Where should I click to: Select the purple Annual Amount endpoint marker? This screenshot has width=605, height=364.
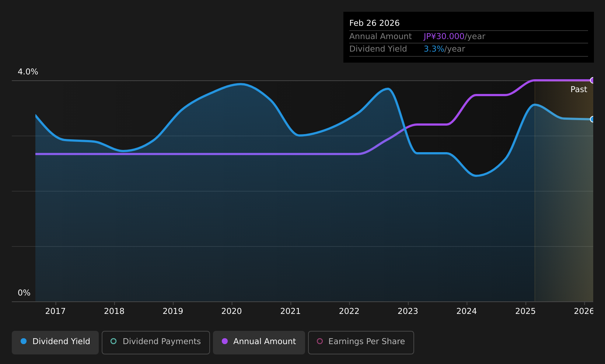[x=592, y=80]
